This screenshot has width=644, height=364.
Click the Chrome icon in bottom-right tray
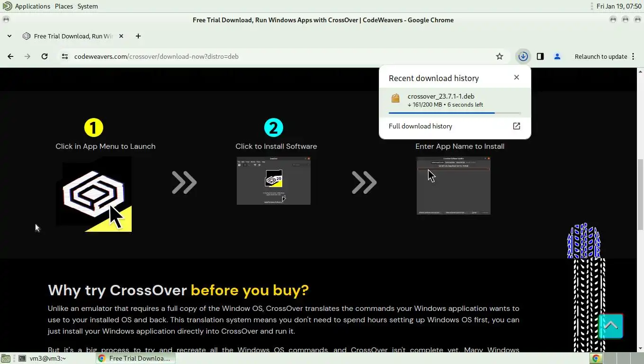pos(596,358)
